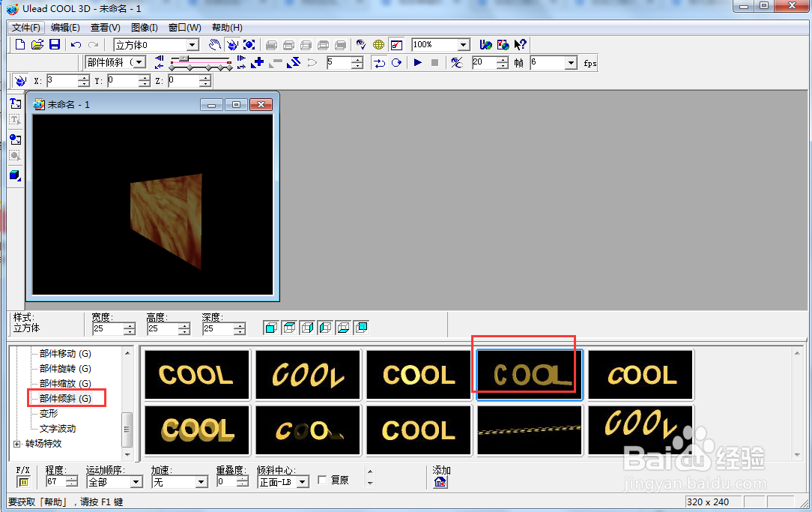
Task: Open the 100% zoom dropdown
Action: point(464,45)
